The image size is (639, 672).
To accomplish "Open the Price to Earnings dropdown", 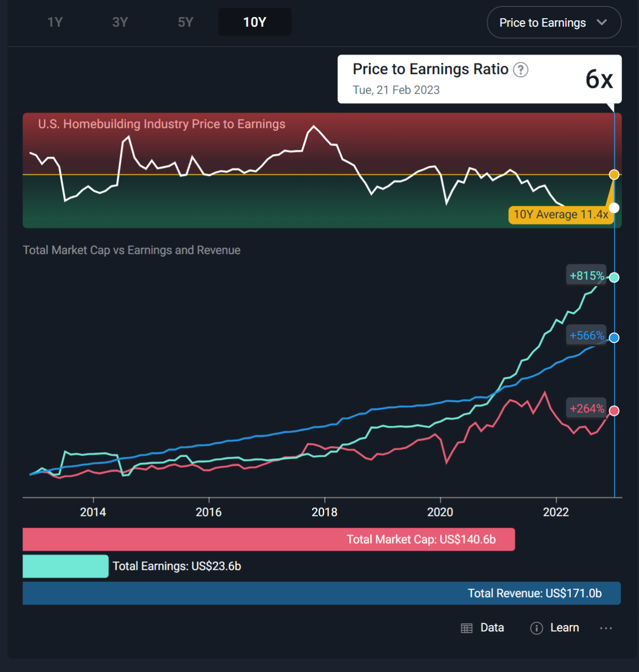I will pyautogui.click(x=542, y=23).
